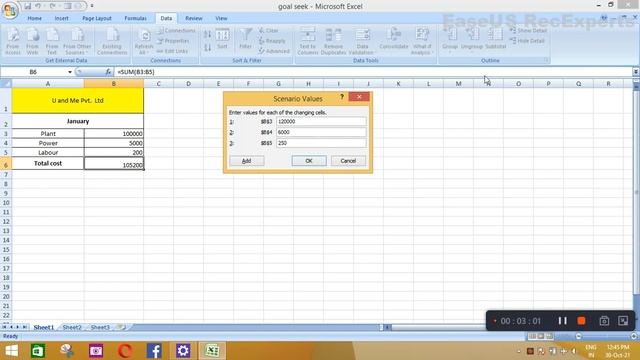Screen dimensions: 640x360
Task: Click the help question mark in dialog
Action: tap(342, 97)
